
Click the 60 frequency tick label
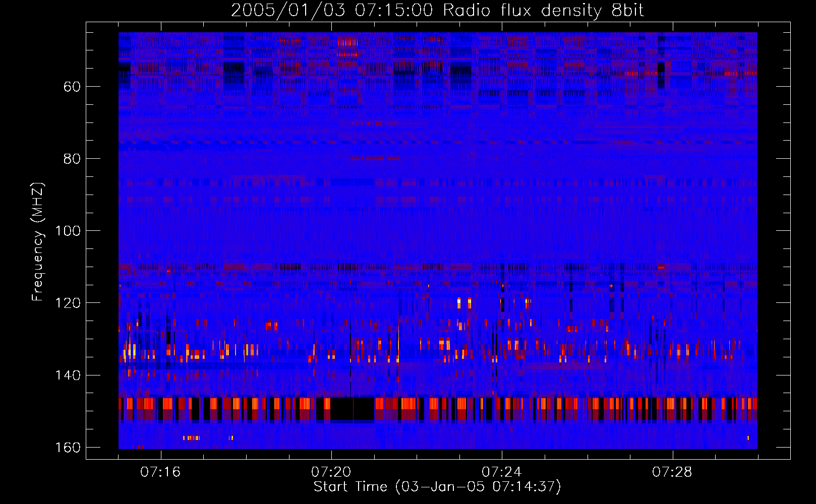(x=72, y=87)
